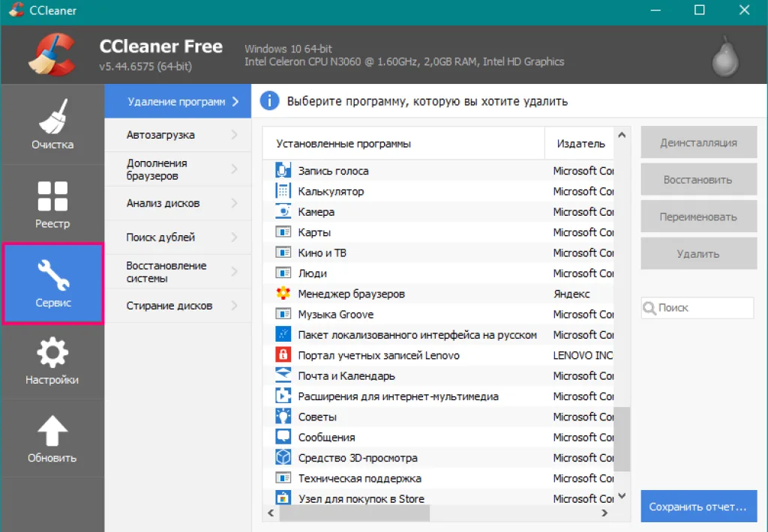Viewport: 768px width, 532px height.
Task: Open the Удаление программ tab
Action: 178,101
